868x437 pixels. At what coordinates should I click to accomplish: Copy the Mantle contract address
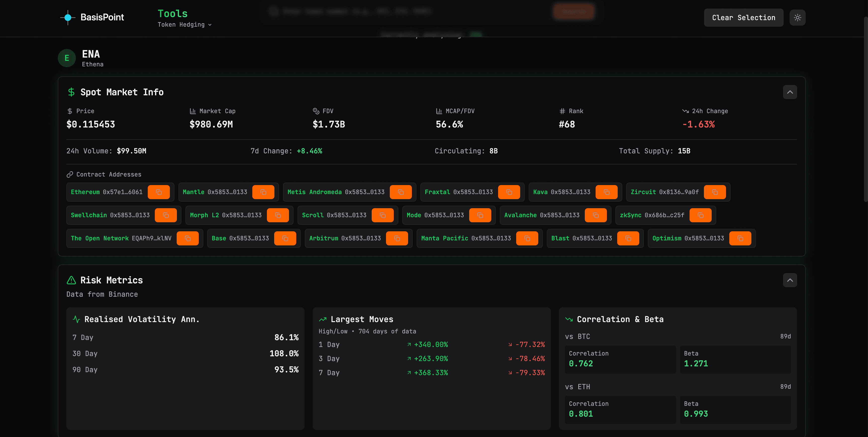[x=264, y=192]
